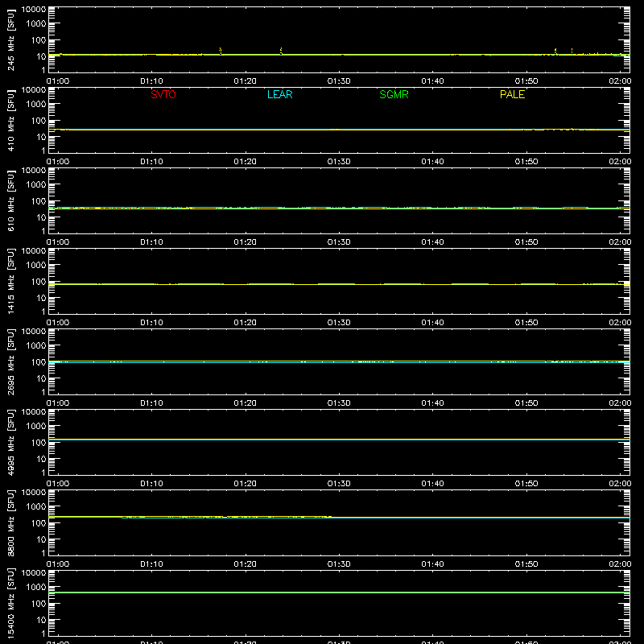This screenshot has width=644, height=644.
Task: Click 02:00 tick label under 2695 MHz panel
Action: 620,403
